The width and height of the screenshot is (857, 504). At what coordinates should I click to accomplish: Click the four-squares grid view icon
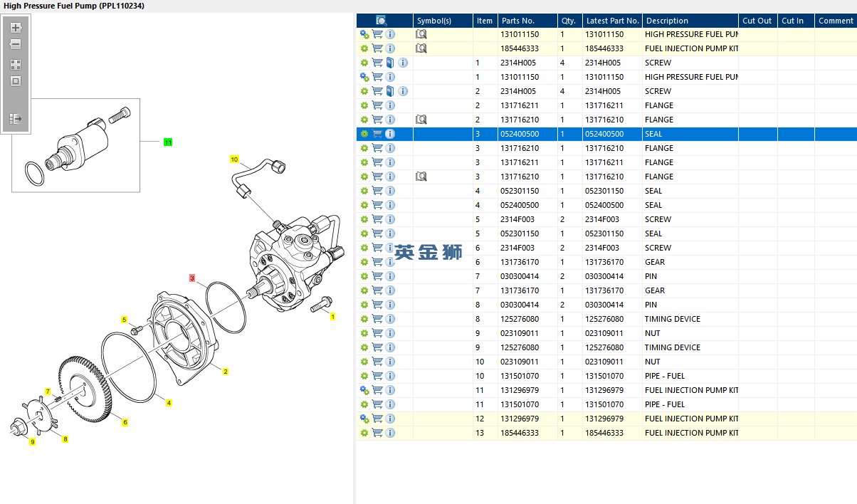(16, 65)
